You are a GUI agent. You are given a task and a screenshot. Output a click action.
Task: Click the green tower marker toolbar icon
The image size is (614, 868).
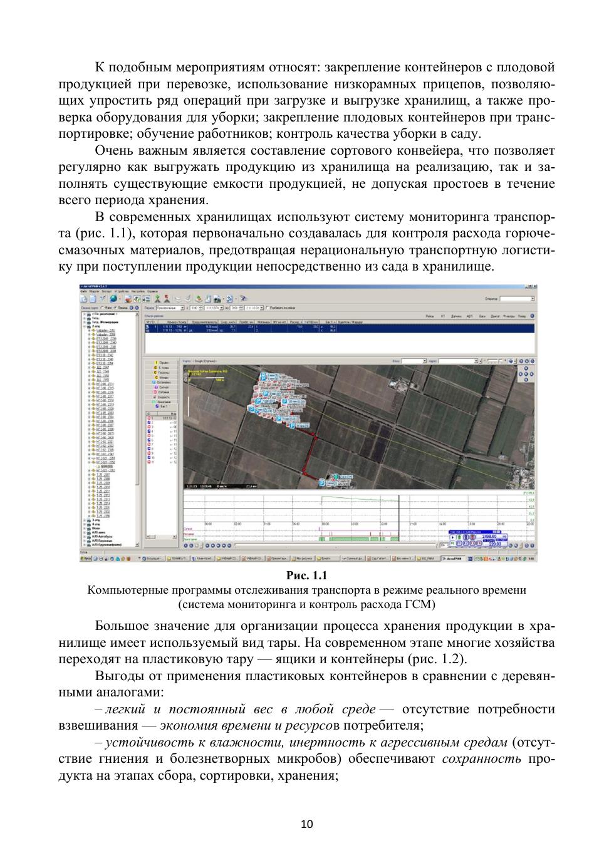point(157,299)
